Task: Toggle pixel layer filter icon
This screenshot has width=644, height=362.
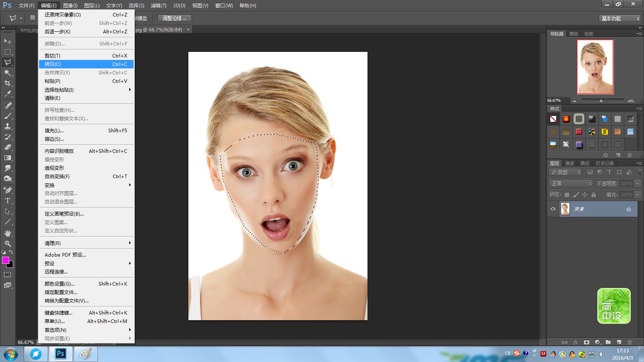Action: pyautogui.click(x=590, y=172)
